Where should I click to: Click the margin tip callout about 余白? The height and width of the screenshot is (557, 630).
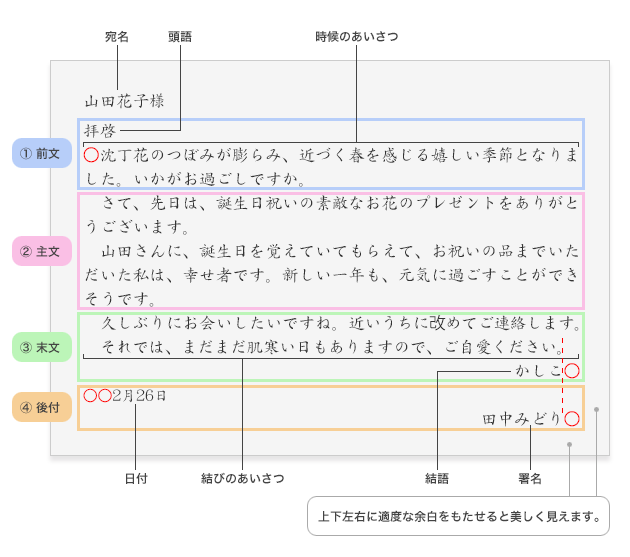point(458,517)
